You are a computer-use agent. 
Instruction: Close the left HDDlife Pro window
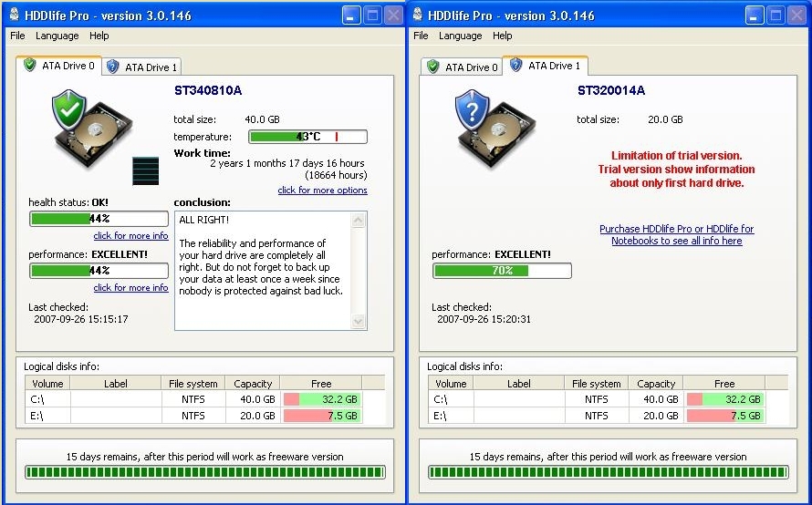[x=393, y=15]
